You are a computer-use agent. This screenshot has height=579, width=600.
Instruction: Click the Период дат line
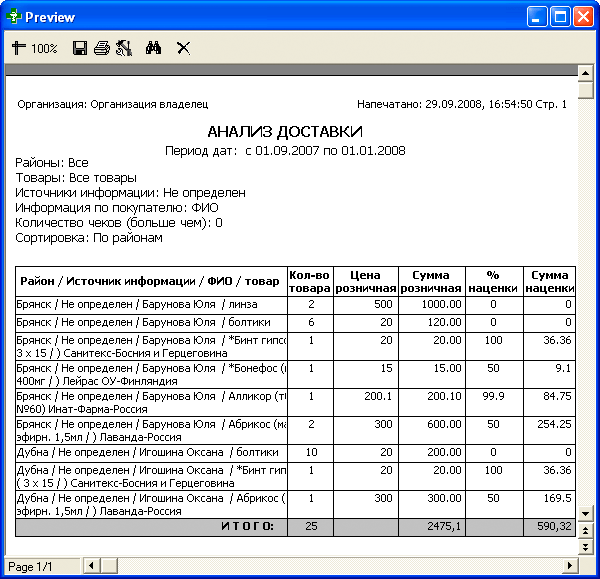[x=285, y=151]
